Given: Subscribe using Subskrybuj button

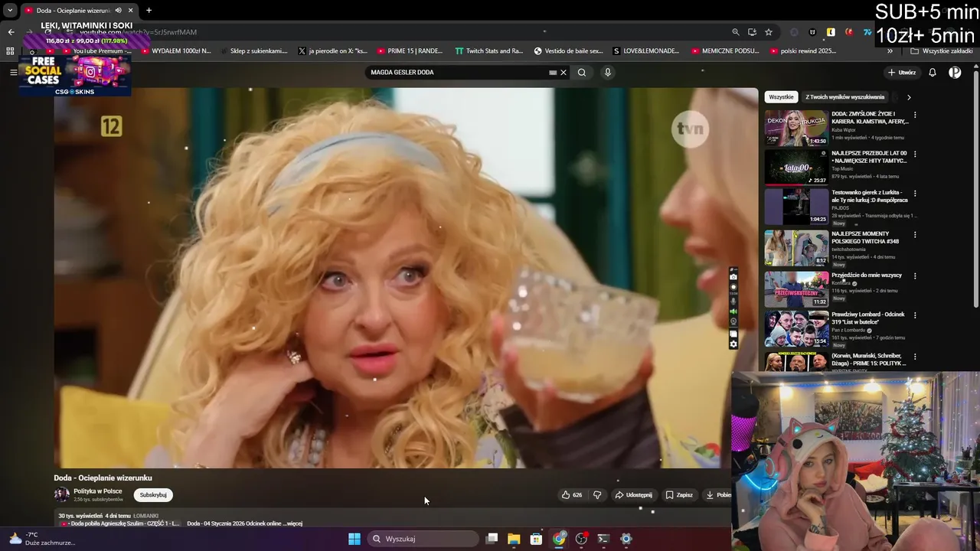Looking at the screenshot, I should click(153, 495).
